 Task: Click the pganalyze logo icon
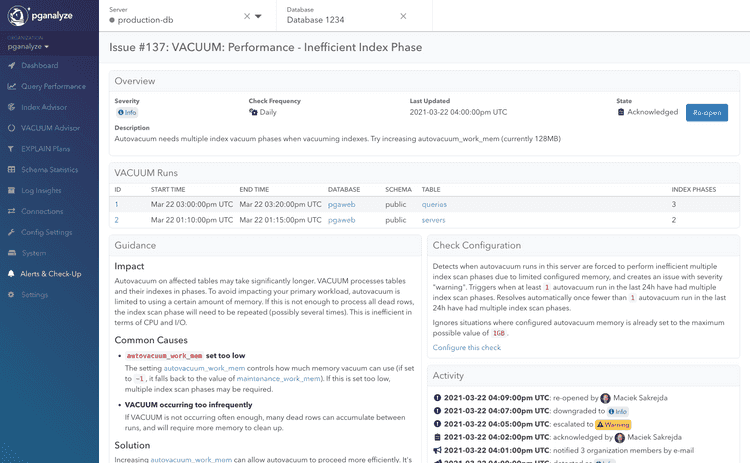[13, 15]
